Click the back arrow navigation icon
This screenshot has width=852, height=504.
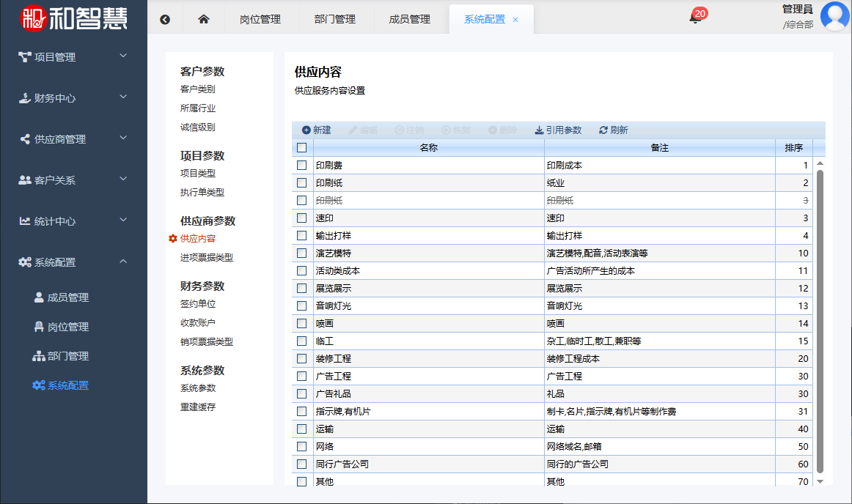tap(165, 20)
